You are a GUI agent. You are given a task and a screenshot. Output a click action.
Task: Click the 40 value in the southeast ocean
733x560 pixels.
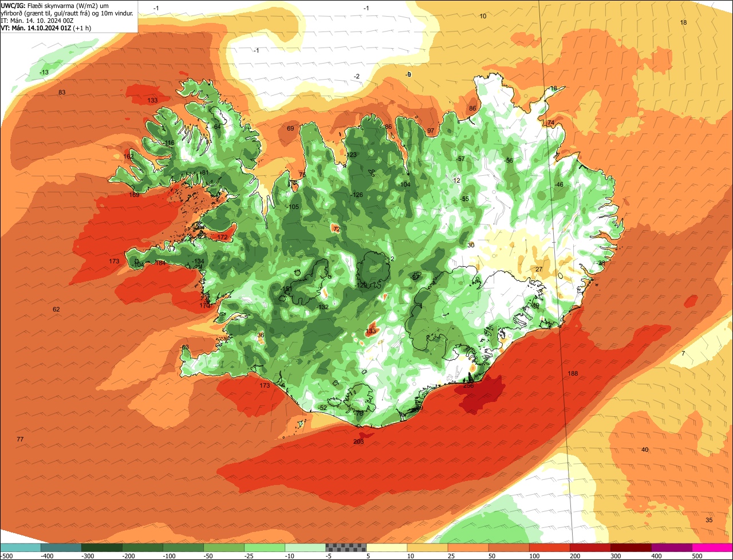[x=645, y=449]
